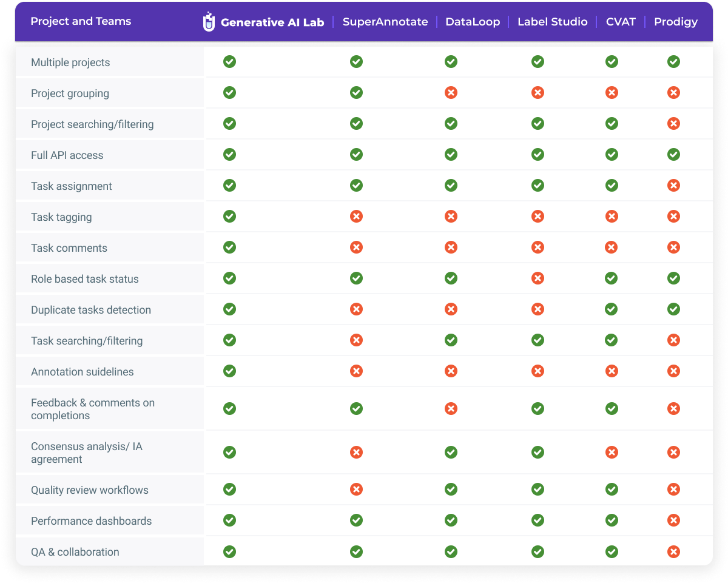Click red cross for Feedback & comments under DataLoop
The width and height of the screenshot is (728, 586).
[x=451, y=409]
